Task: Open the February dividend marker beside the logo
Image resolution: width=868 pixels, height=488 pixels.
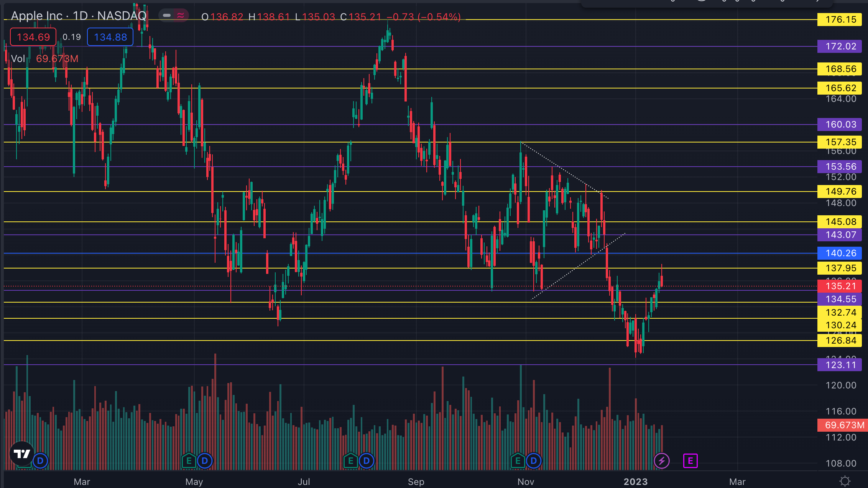Action: pos(40,461)
